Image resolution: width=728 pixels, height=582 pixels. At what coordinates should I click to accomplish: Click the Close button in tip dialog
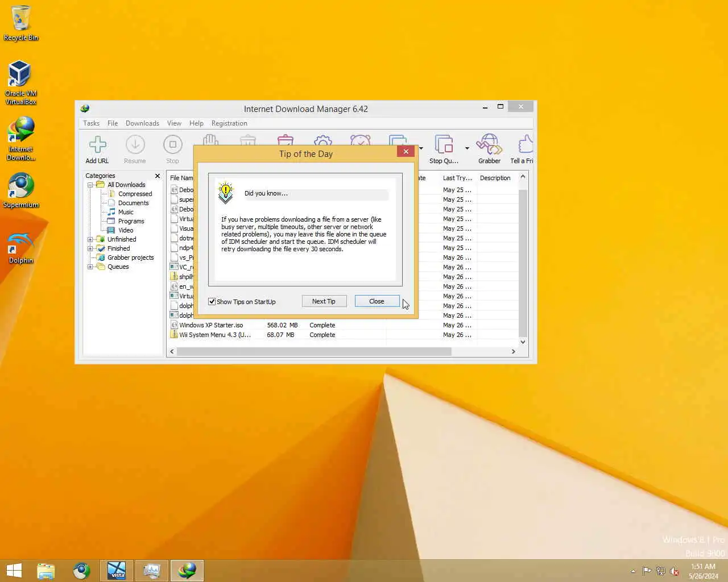(x=377, y=301)
